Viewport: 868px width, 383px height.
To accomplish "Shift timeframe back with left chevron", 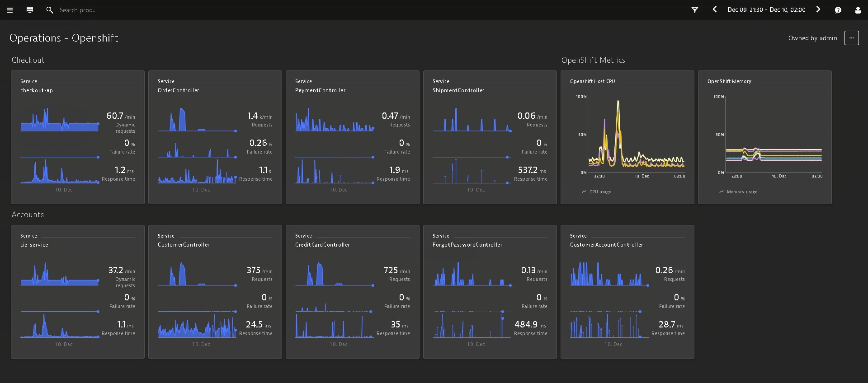I will pos(714,9).
